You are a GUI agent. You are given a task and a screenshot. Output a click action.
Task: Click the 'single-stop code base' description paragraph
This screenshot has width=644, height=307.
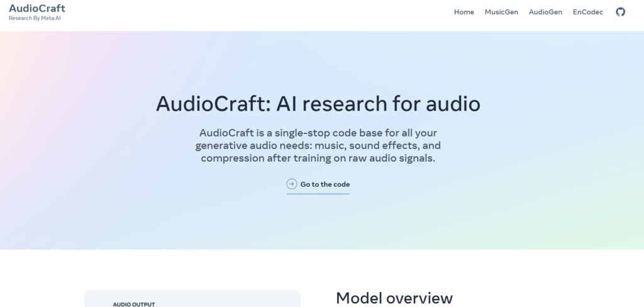pyautogui.click(x=318, y=145)
